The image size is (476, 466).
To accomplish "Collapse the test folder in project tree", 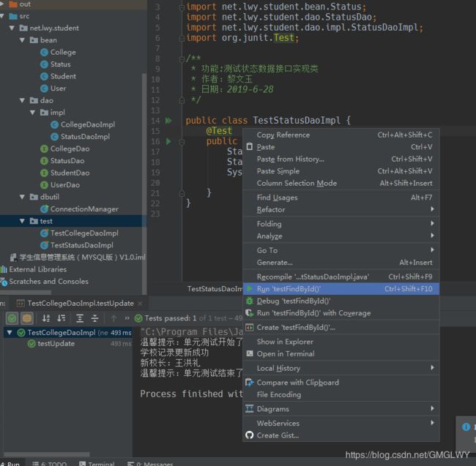I will click(x=22, y=221).
